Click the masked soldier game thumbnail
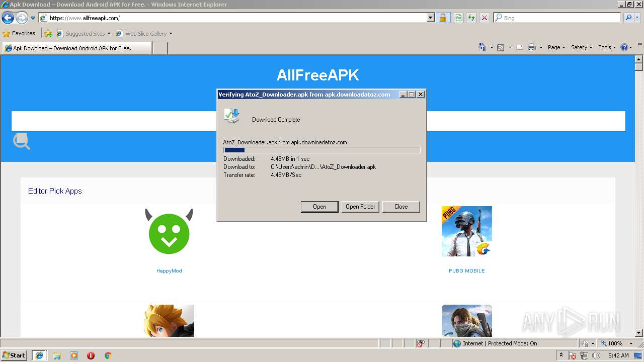Screen dimensions: 644x362 click(467, 321)
